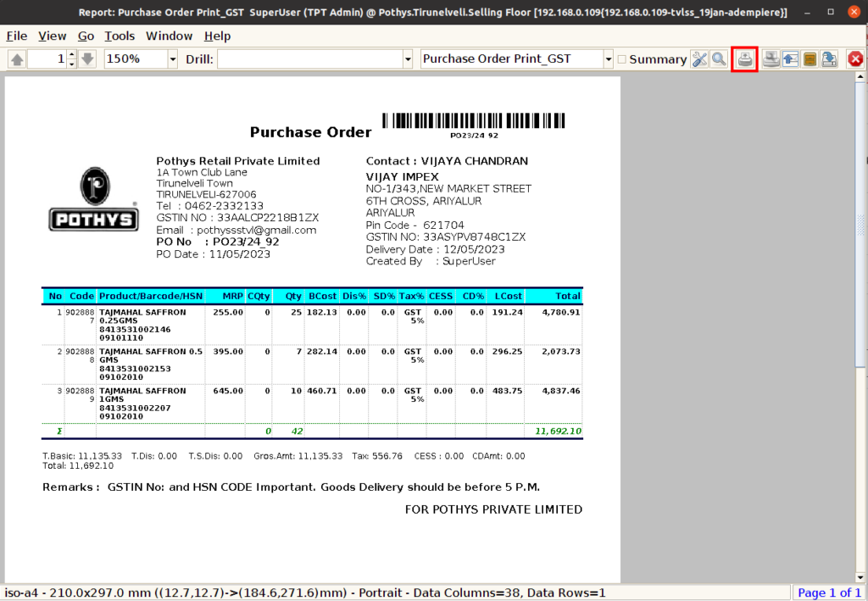The height and width of the screenshot is (601, 868).
Task: Click the vertical scrollbar thumb
Action: [x=860, y=224]
